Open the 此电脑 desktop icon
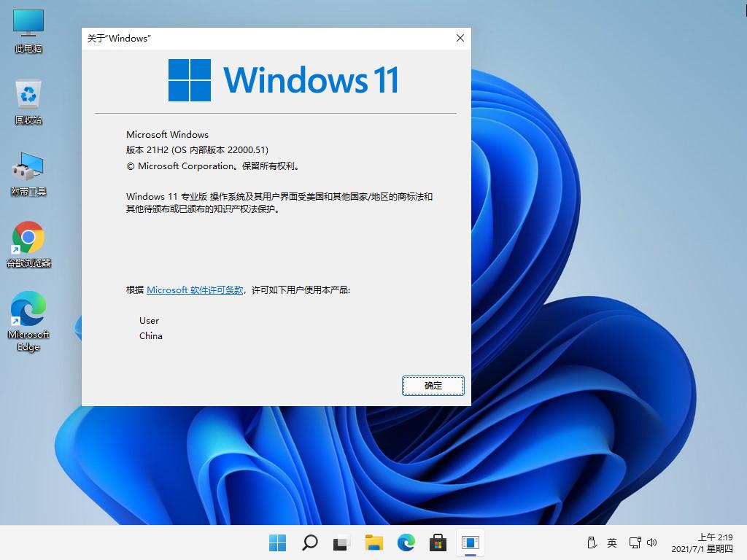Image resolution: width=747 pixels, height=560 pixels. tap(28, 31)
